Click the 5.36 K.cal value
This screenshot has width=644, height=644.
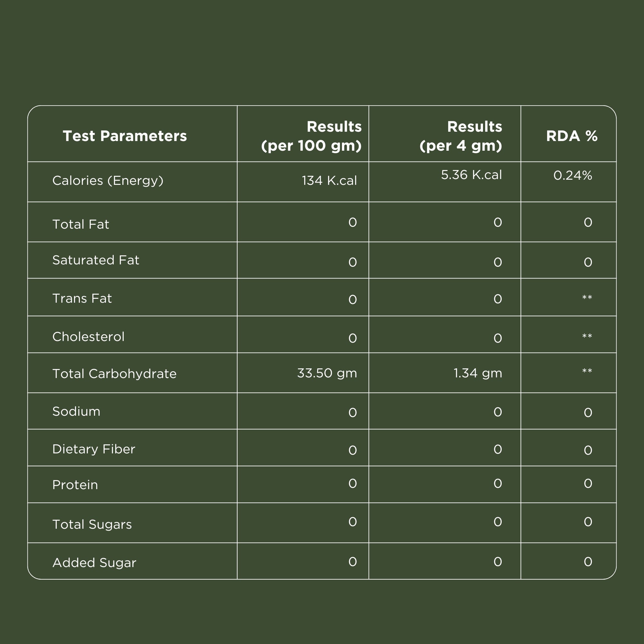pos(471,175)
